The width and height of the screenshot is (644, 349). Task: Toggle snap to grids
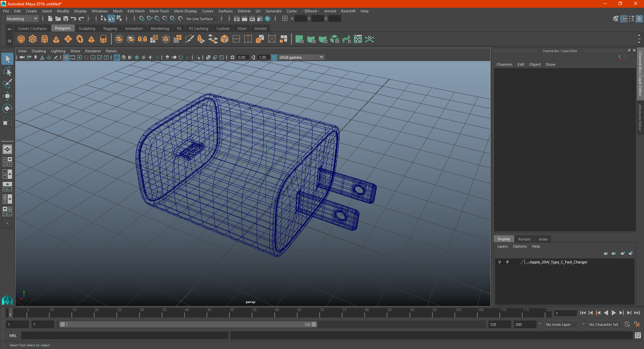[142, 19]
